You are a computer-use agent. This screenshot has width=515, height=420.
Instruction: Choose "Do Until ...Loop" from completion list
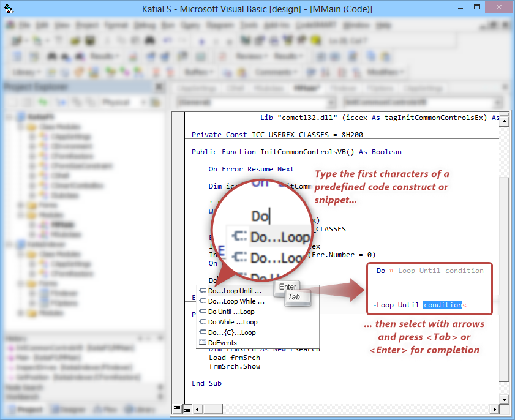pyautogui.click(x=231, y=312)
